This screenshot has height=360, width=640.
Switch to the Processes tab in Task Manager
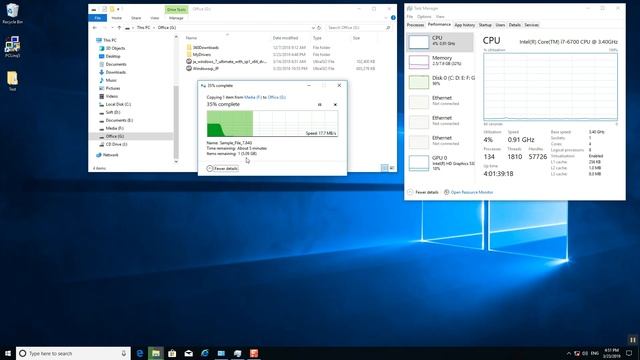coord(415,25)
